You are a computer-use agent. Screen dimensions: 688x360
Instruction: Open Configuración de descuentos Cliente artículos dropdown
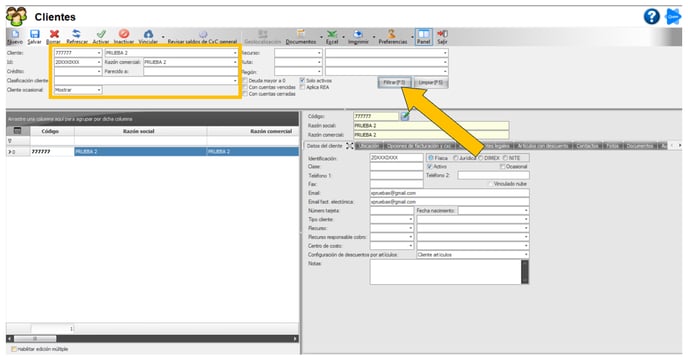click(x=526, y=255)
